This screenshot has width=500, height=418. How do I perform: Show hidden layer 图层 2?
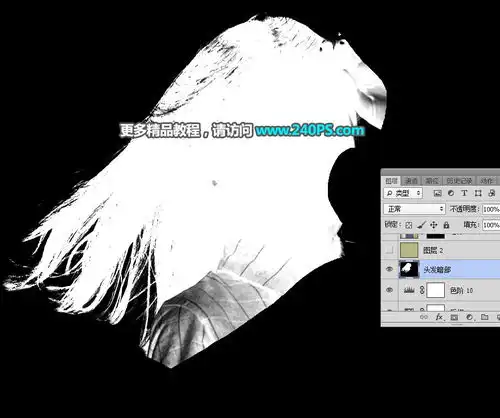click(x=389, y=250)
